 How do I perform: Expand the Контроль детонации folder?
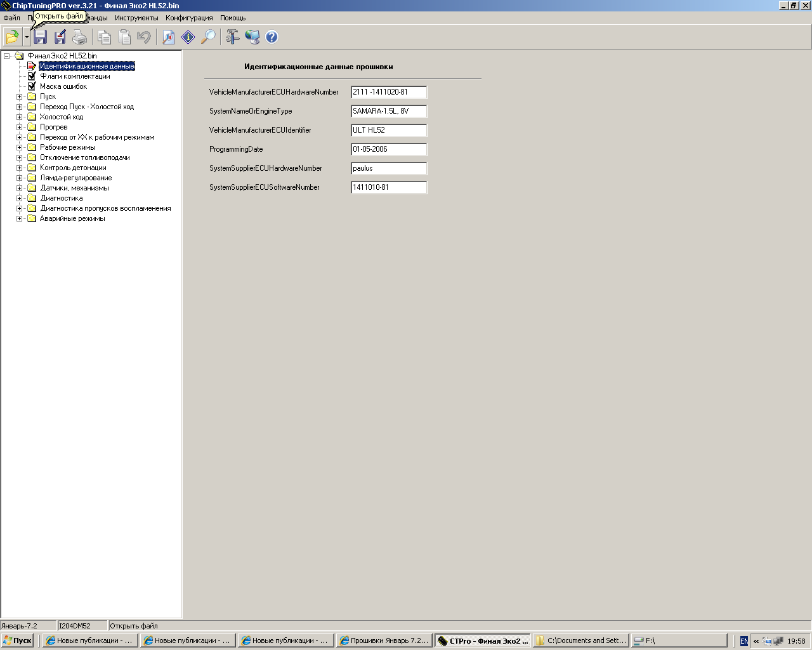click(20, 168)
